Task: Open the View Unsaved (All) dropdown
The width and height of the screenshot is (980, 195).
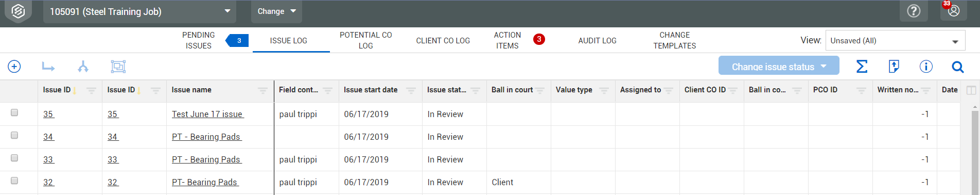Action: [x=895, y=41]
